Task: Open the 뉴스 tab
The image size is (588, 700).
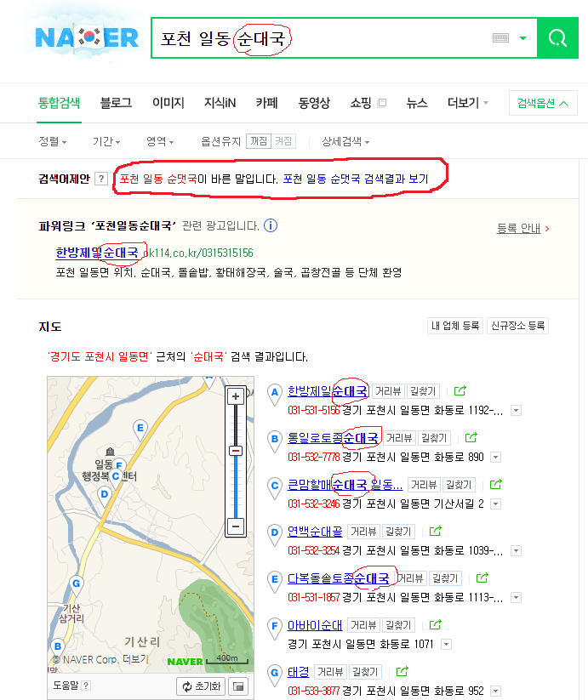Action: pos(417,104)
